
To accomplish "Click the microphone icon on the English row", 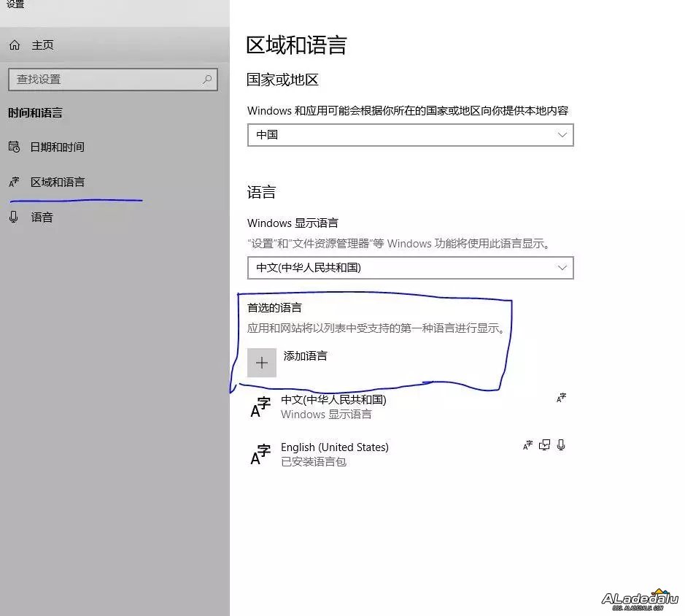I will (561, 445).
